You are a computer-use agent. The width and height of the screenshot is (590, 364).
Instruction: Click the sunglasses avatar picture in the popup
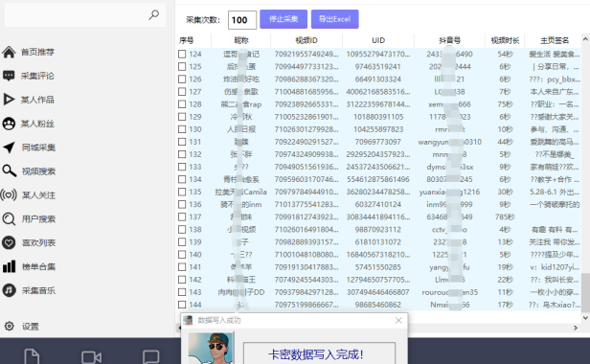211,348
